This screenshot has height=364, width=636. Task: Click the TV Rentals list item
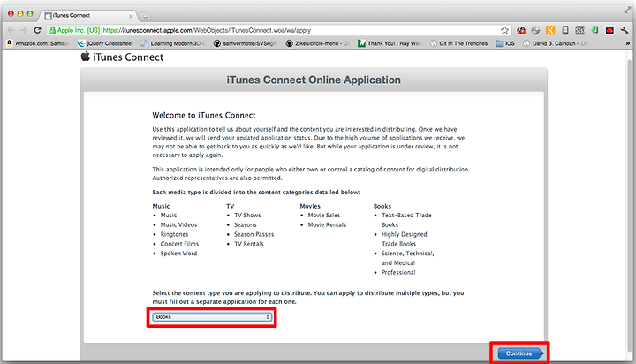(248, 244)
